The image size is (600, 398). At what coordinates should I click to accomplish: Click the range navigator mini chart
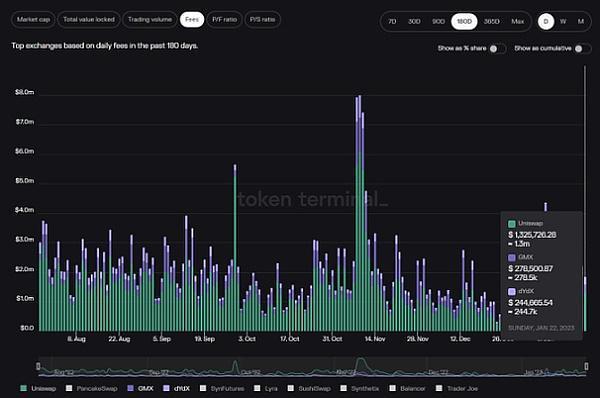312,367
